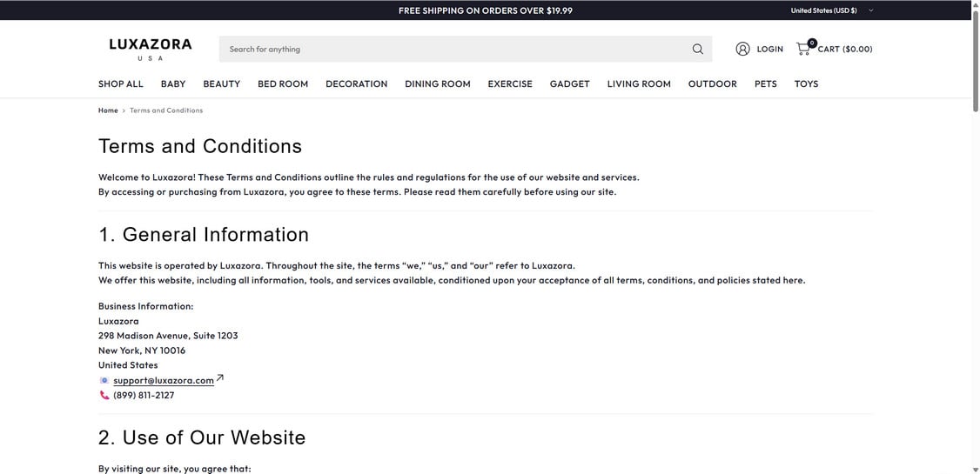
Task: Focus the 'Search for anything' field
Action: tap(458, 50)
